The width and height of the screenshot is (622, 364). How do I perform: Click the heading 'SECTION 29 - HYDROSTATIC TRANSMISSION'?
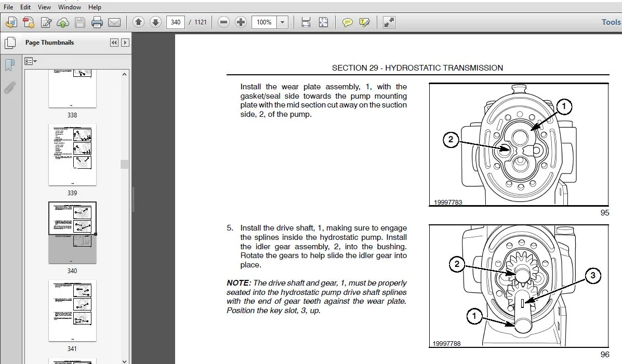point(417,68)
